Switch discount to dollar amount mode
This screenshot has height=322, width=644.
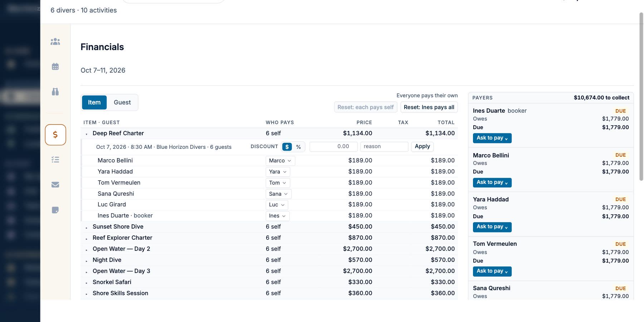pyautogui.click(x=287, y=147)
